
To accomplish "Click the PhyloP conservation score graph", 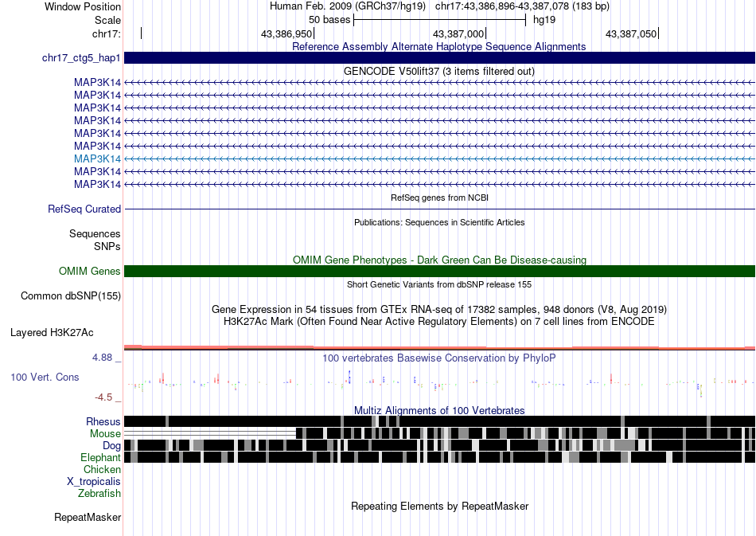I will (440, 384).
